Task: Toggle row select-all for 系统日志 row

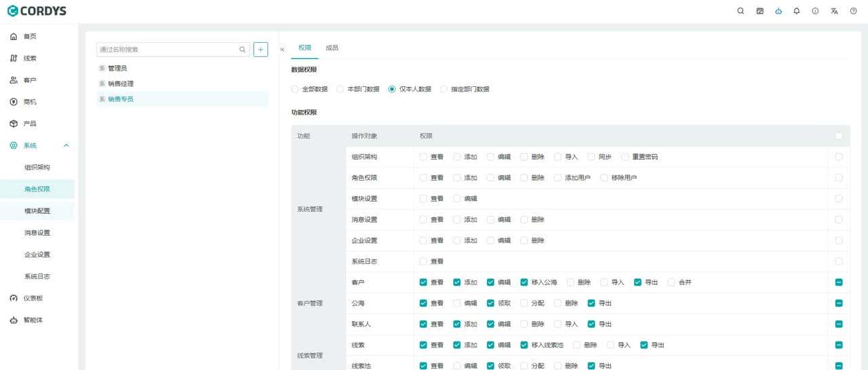Action: tap(839, 261)
